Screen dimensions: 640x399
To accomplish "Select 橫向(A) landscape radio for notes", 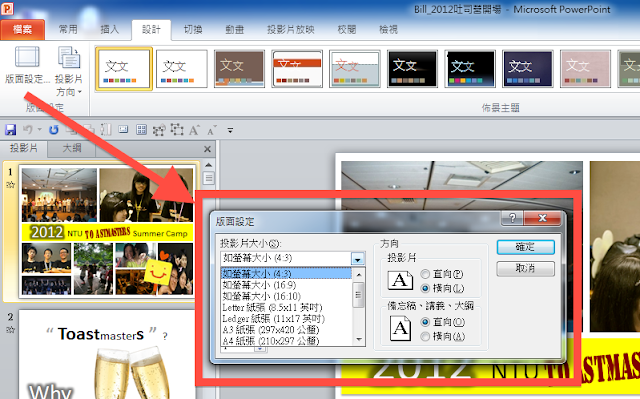I will tap(425, 336).
